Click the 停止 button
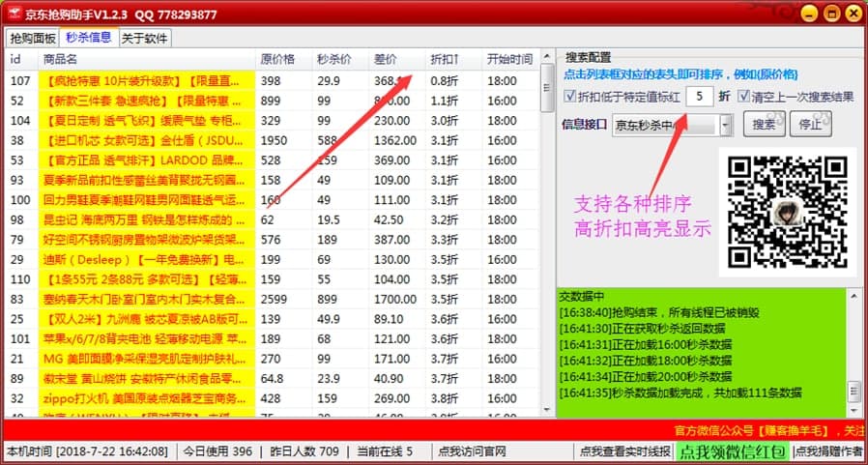868x465 pixels. [810, 124]
